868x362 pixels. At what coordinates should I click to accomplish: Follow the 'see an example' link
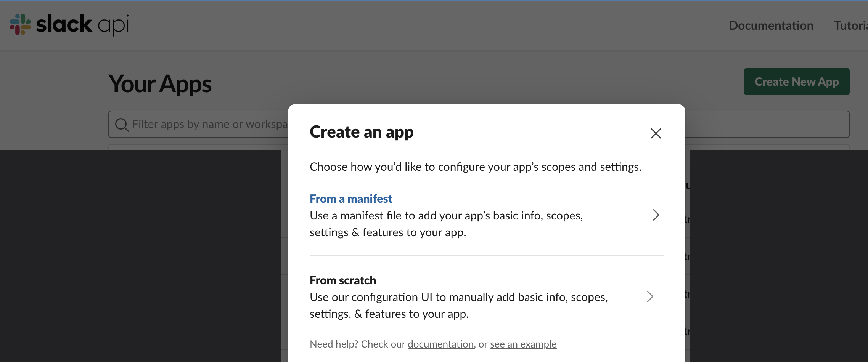(x=523, y=344)
